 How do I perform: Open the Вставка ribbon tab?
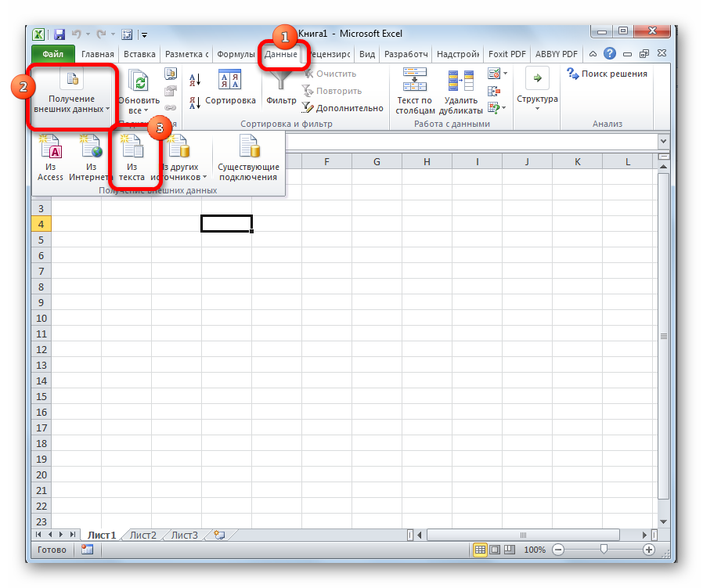click(x=139, y=55)
